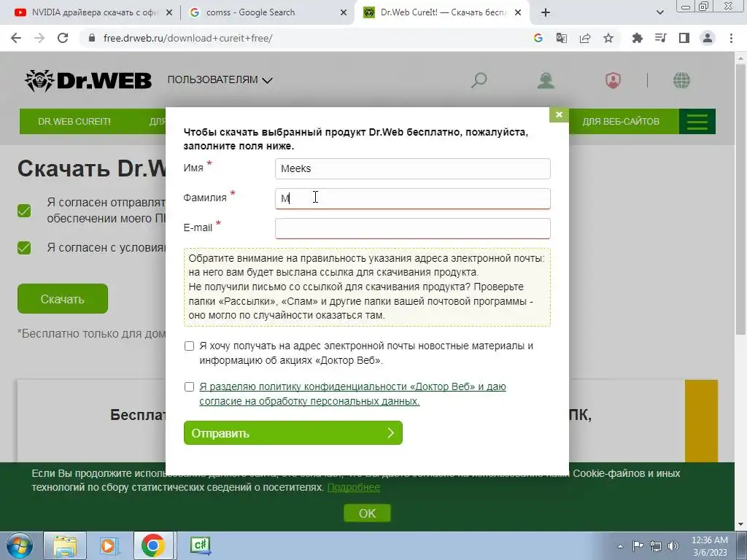Viewport: 747px width, 560px height.
Task: Open the ДЛЯ ВЕБ-САЙТОВ menu item
Action: point(621,122)
